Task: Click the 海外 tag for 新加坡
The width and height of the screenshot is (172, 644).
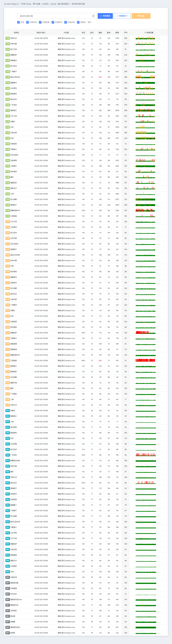Action: point(7,616)
